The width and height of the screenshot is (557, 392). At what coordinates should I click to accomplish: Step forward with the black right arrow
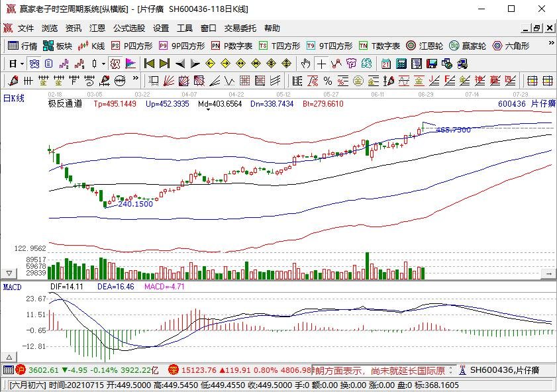tap(195, 64)
